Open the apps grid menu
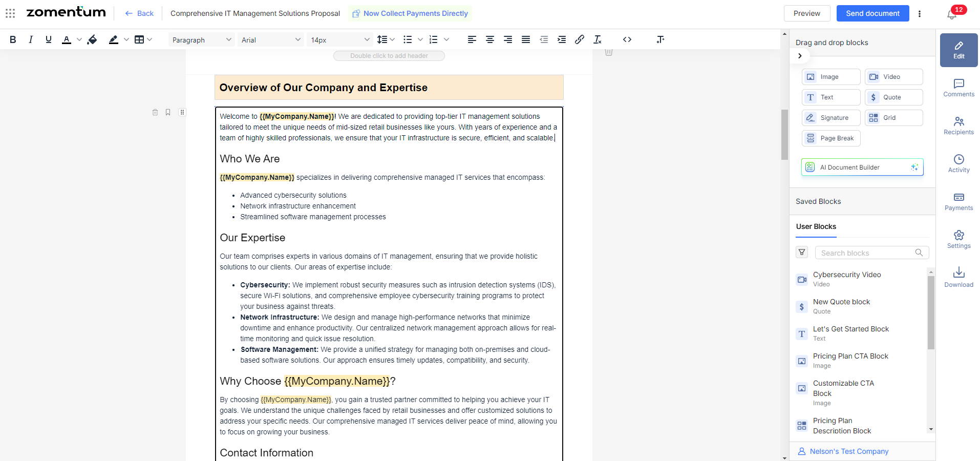The width and height of the screenshot is (980, 461). (x=10, y=13)
